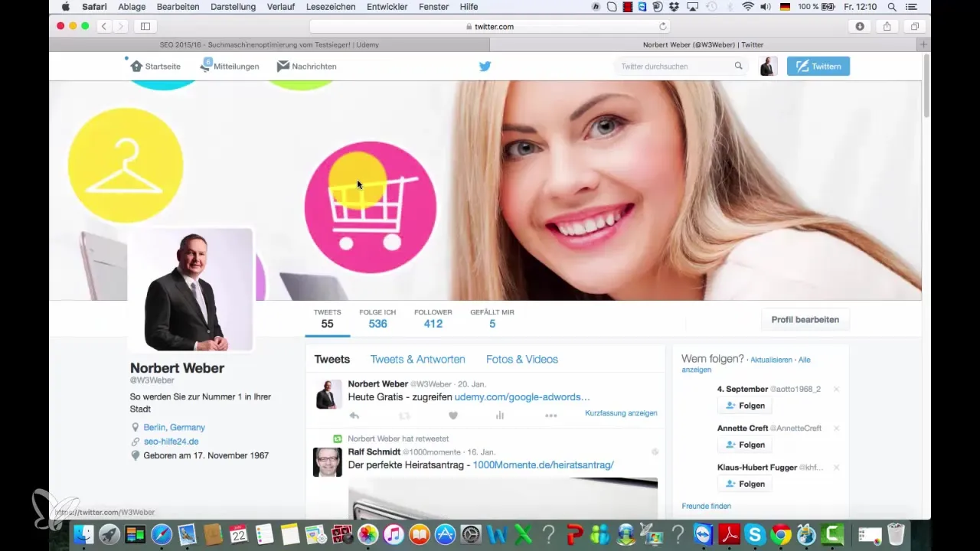Click the retweet icon on Heute Gratis tweet
The width and height of the screenshot is (980, 551).
[x=404, y=416]
